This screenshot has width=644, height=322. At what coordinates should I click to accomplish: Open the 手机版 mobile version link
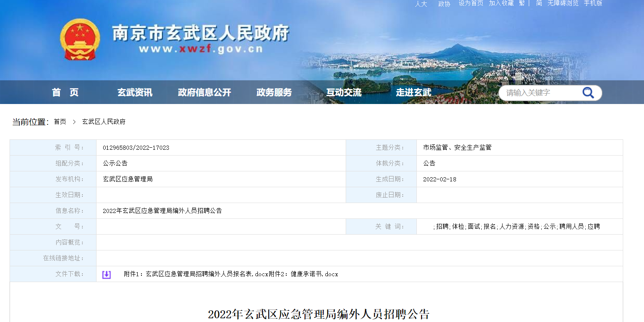pyautogui.click(x=593, y=3)
